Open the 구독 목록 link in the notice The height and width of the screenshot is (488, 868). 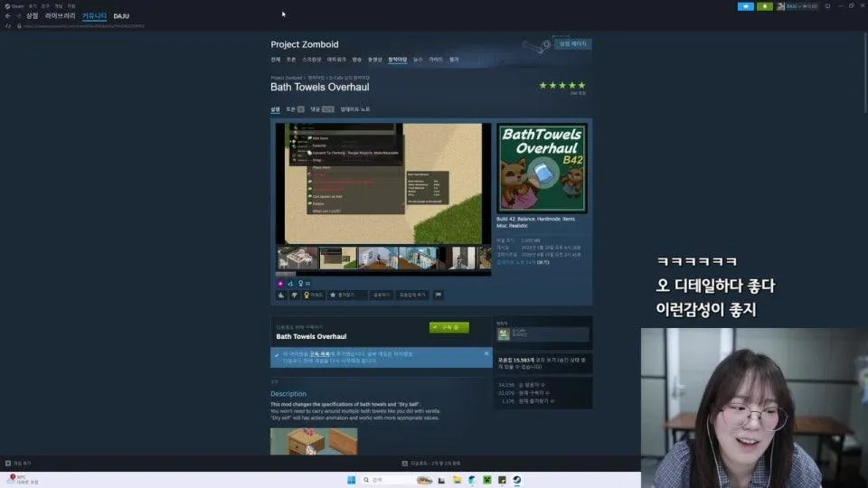click(319, 354)
